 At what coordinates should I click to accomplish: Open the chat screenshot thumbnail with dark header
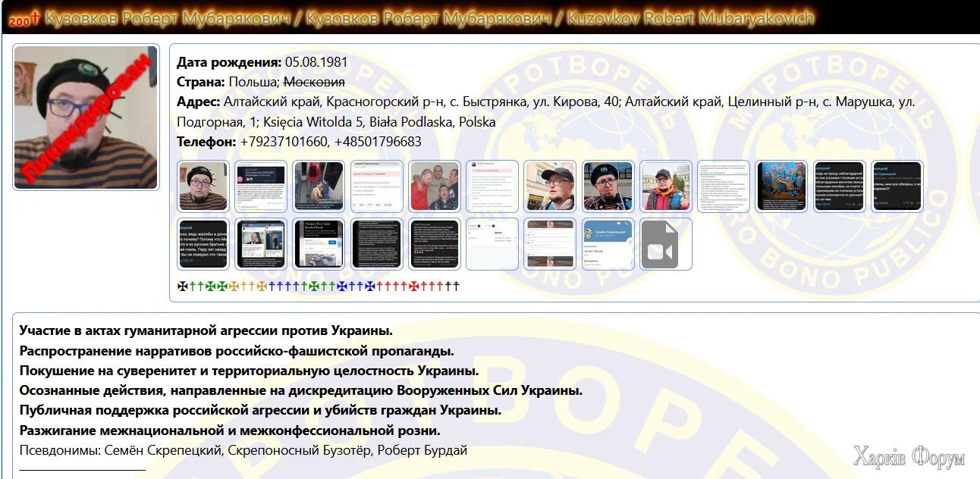pos(261,186)
